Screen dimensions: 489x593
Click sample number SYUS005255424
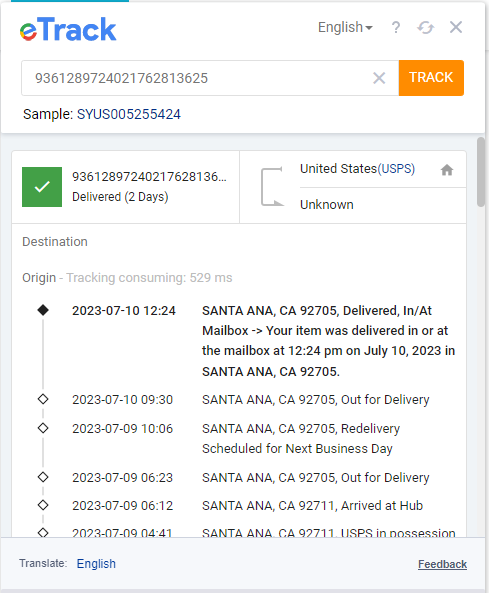point(129,114)
